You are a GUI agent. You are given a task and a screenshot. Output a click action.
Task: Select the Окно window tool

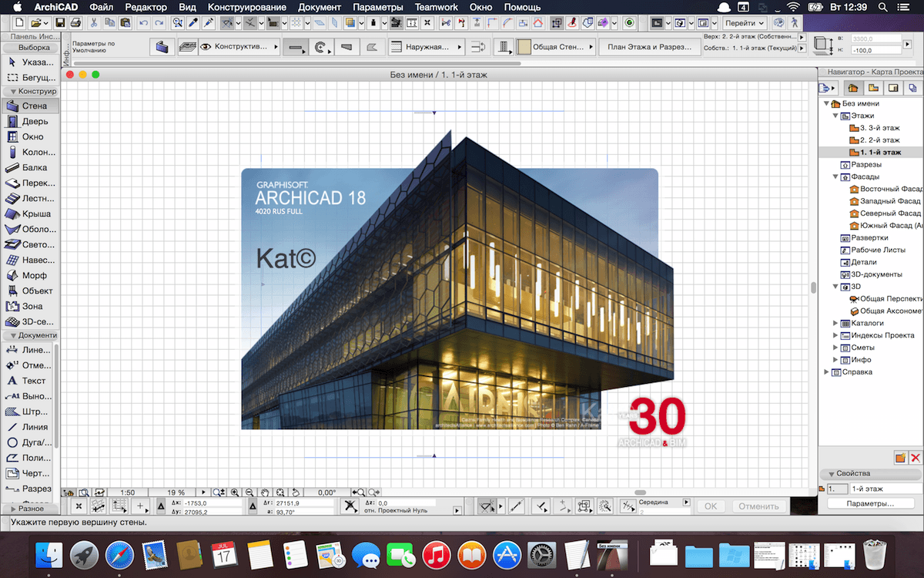pos(29,136)
